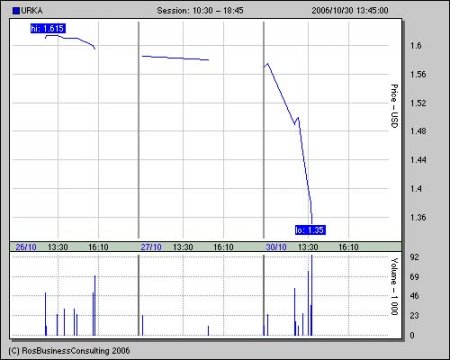Click the 27/10 date label
Viewport: 450px width, 360px height.
click(x=151, y=247)
